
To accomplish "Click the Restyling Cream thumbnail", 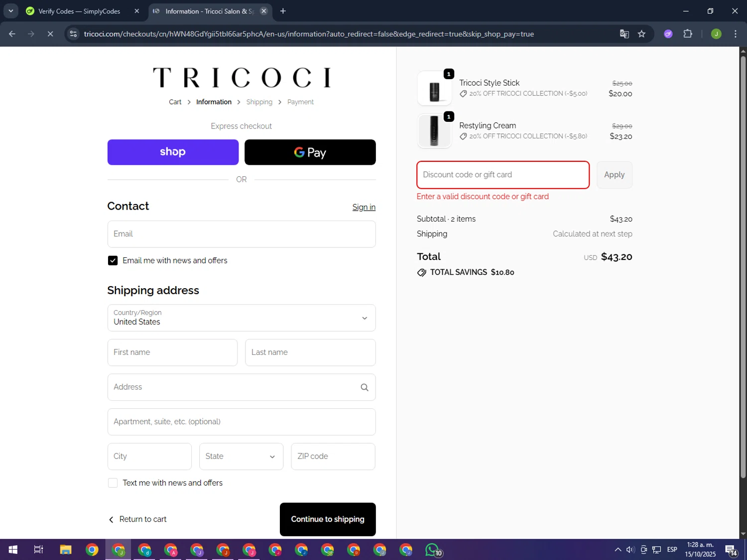I will pyautogui.click(x=434, y=131).
